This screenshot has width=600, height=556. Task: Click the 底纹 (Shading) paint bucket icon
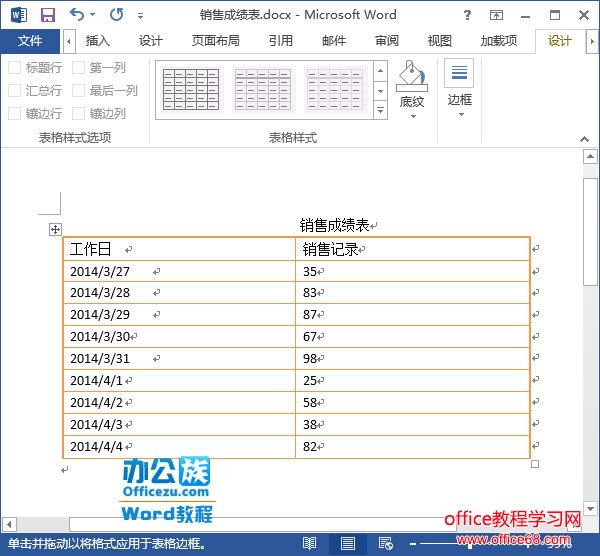pos(412,76)
